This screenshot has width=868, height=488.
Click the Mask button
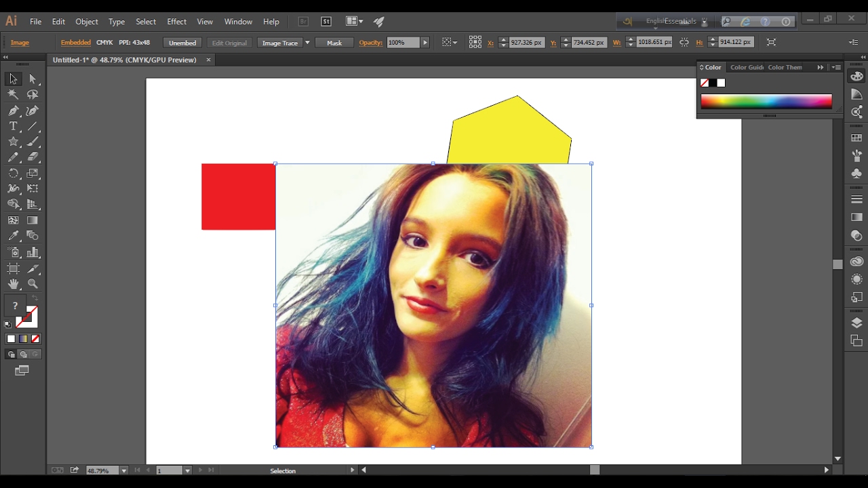point(334,43)
